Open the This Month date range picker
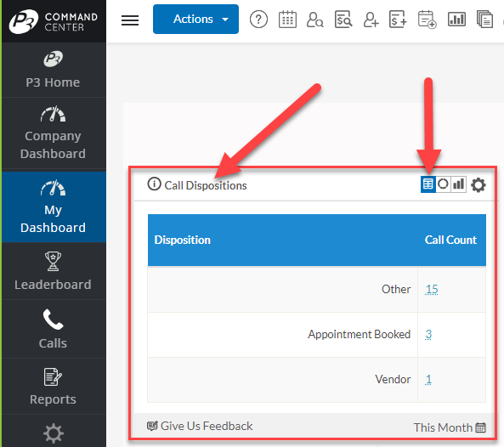The image size is (504, 447). pos(450,427)
